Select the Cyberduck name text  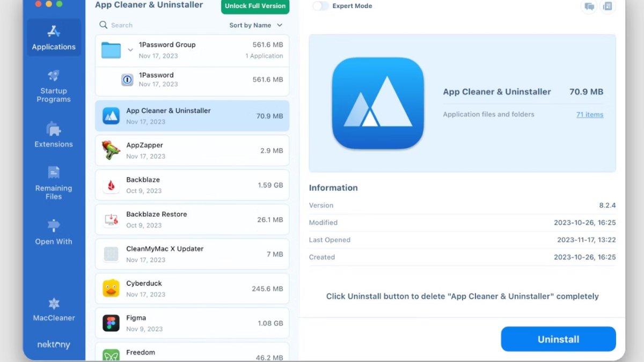(144, 283)
